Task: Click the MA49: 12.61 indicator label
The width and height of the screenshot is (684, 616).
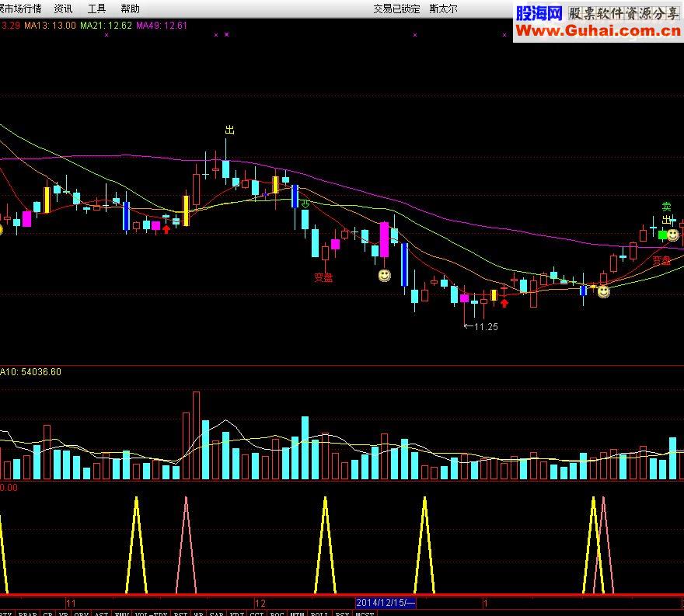Action: [162, 26]
